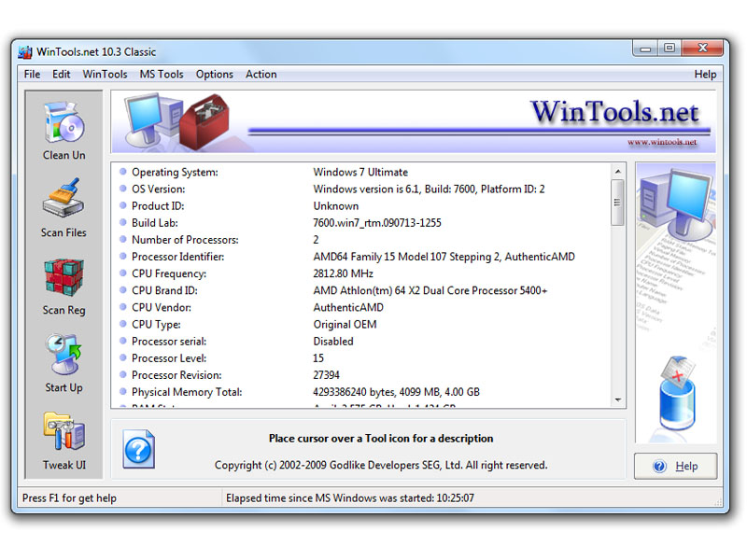The image size is (747, 560).
Task: Select the CPU Type row label
Action: 156,324
